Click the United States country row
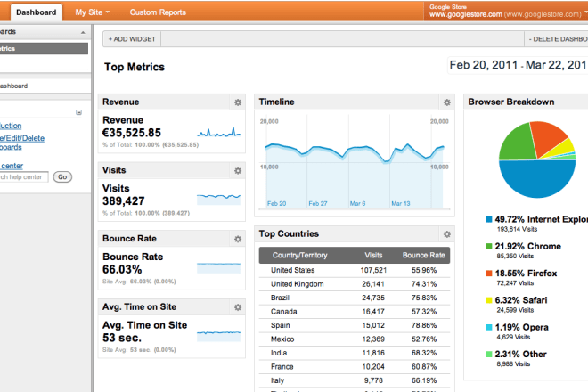Image resolution: width=588 pixels, height=392 pixels. tap(355, 271)
